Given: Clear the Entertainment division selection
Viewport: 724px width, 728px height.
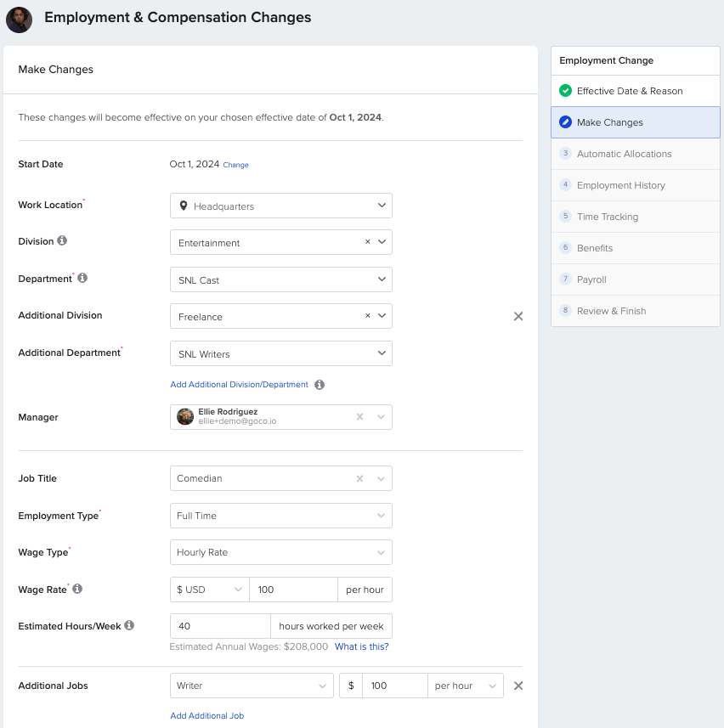Looking at the screenshot, I should click(367, 242).
